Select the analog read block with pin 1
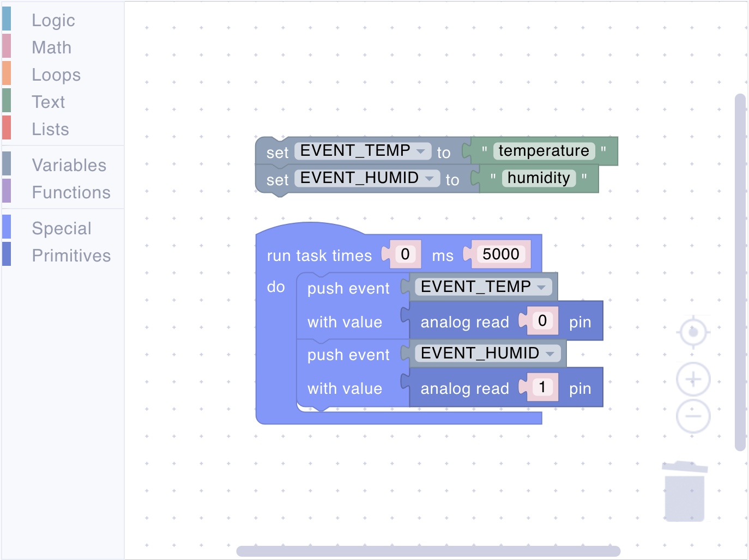This screenshot has height=560, width=749. [464, 388]
